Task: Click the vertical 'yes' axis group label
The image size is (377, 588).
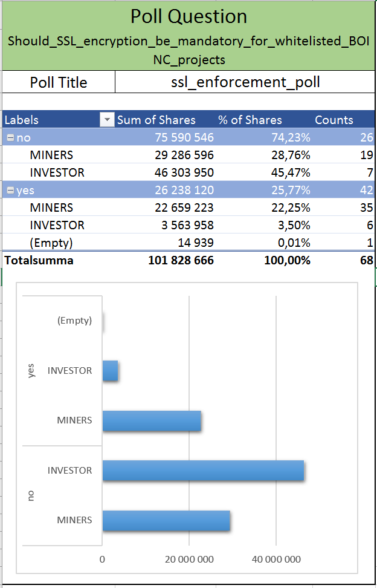Action: tap(31, 370)
